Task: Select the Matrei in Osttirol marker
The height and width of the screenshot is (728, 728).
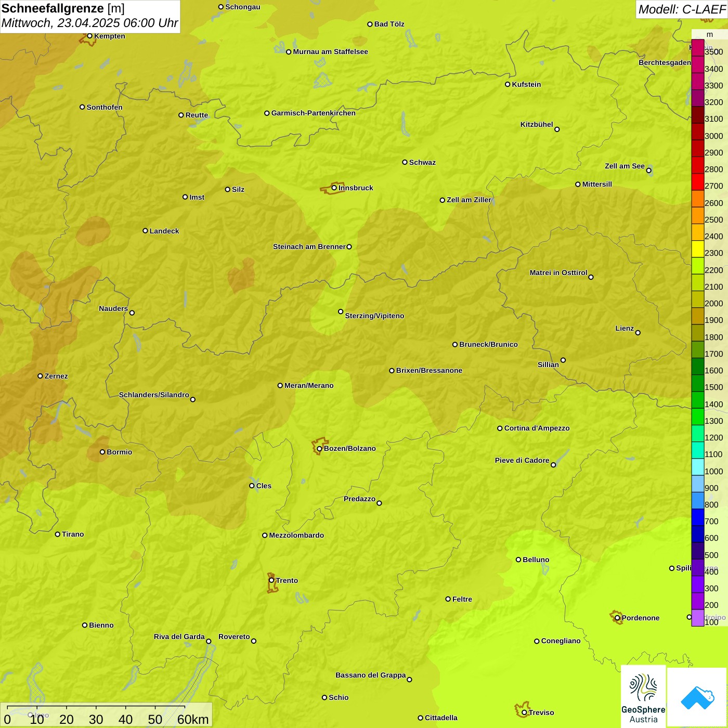Action: 591,277
